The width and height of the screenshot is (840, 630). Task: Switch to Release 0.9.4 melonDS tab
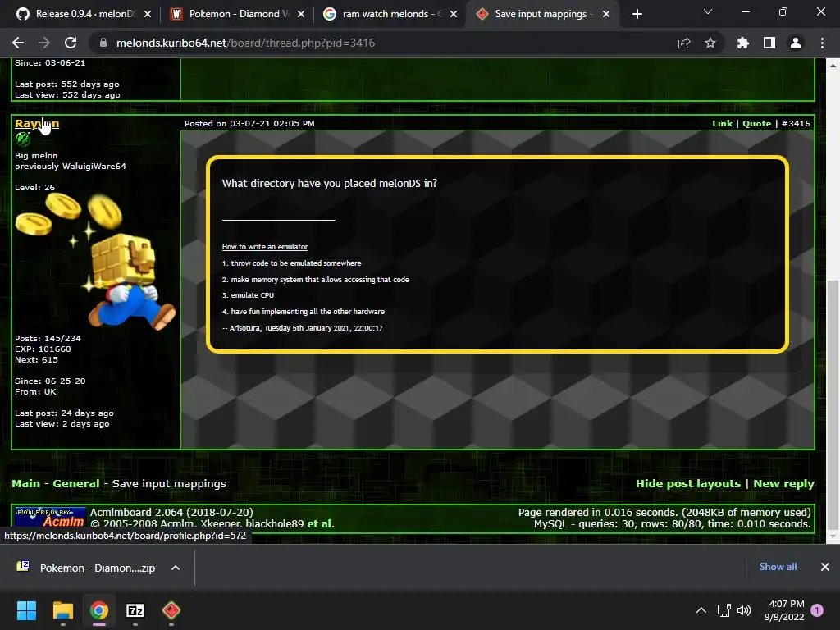coord(83,14)
